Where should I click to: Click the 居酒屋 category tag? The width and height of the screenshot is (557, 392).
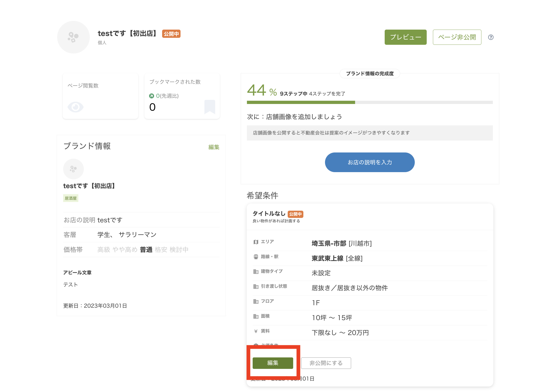click(x=71, y=198)
